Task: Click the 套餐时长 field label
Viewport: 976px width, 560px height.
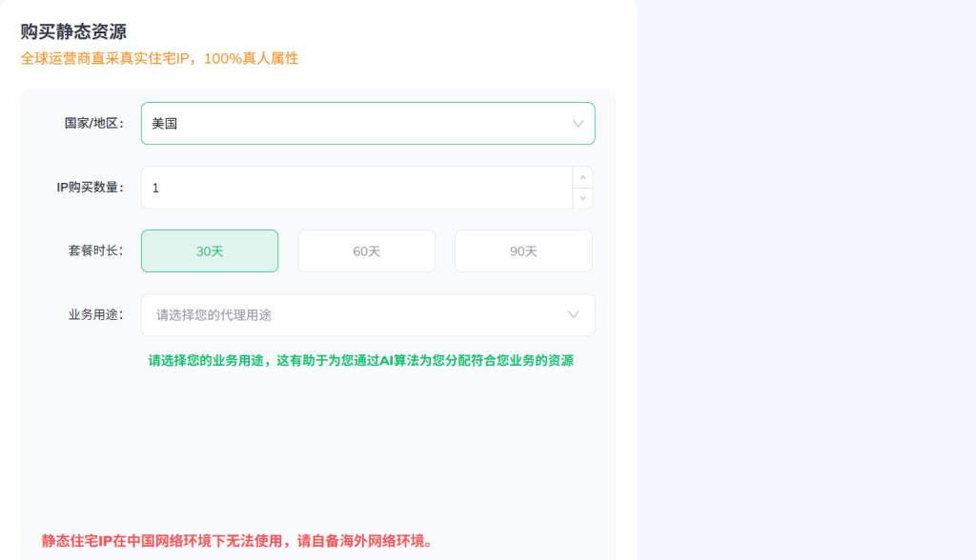Action: coord(95,250)
